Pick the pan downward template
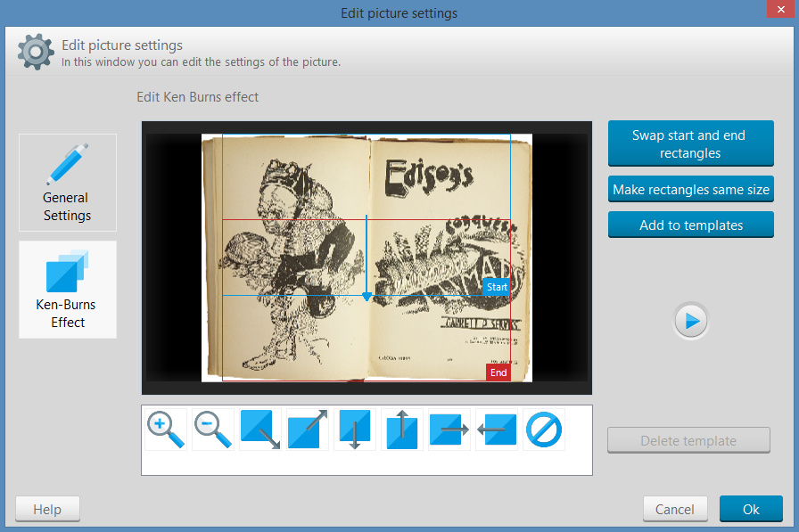Image resolution: width=799 pixels, height=532 pixels. pyautogui.click(x=355, y=430)
